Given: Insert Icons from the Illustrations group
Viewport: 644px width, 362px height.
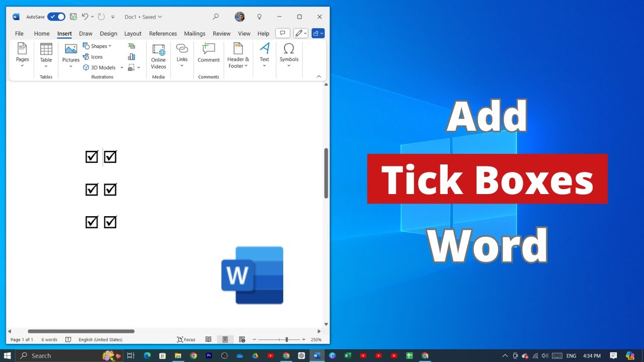Looking at the screenshot, I should (x=93, y=57).
